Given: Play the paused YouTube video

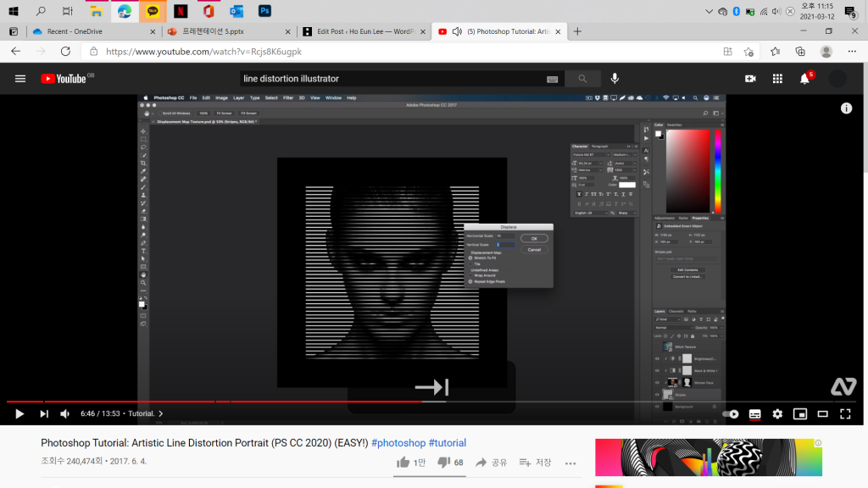Looking at the screenshot, I should pos(19,413).
